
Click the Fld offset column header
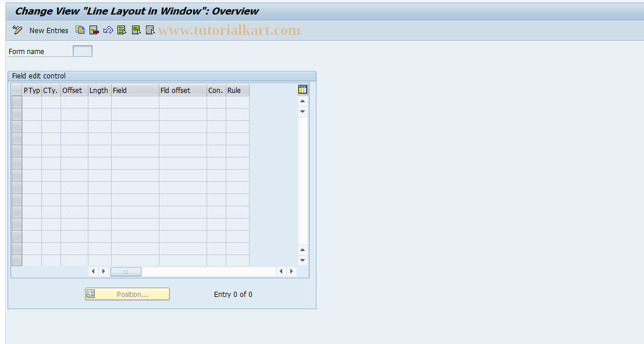pos(183,90)
